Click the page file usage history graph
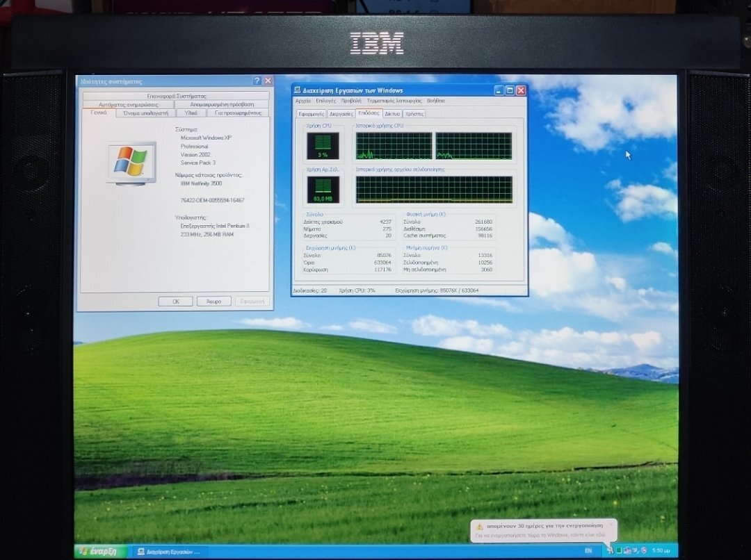The width and height of the screenshot is (751, 560). [x=434, y=190]
